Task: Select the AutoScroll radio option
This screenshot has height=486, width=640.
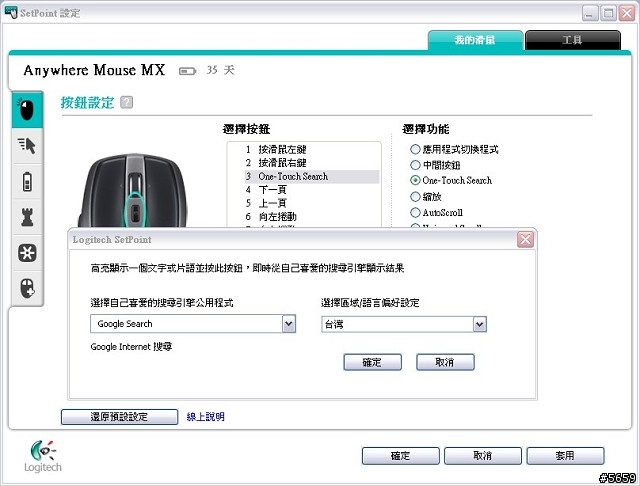Action: click(x=415, y=212)
